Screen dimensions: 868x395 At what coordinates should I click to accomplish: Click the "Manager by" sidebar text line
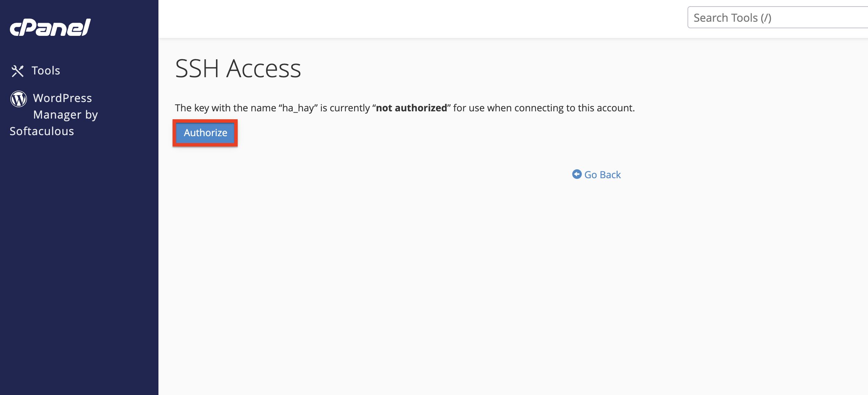[x=65, y=115]
